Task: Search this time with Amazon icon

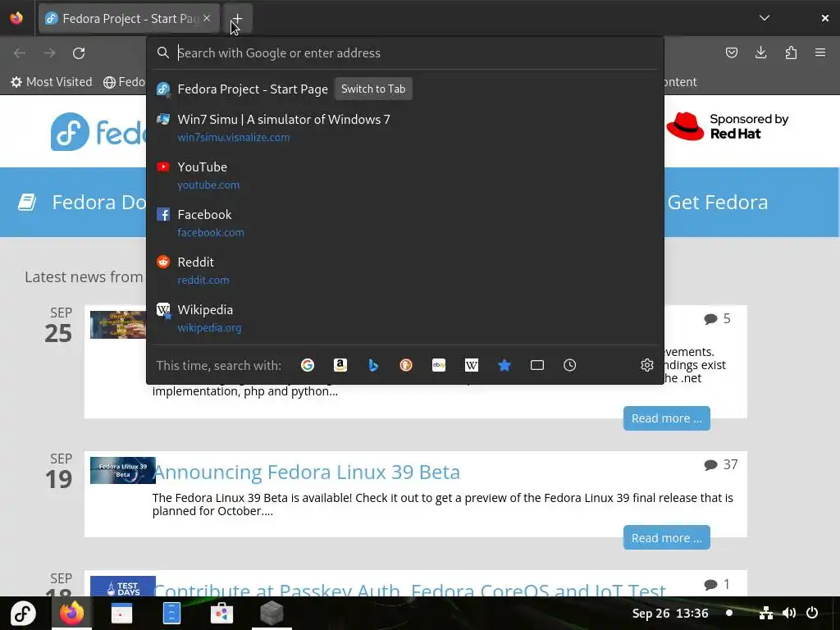Action: pyautogui.click(x=340, y=365)
